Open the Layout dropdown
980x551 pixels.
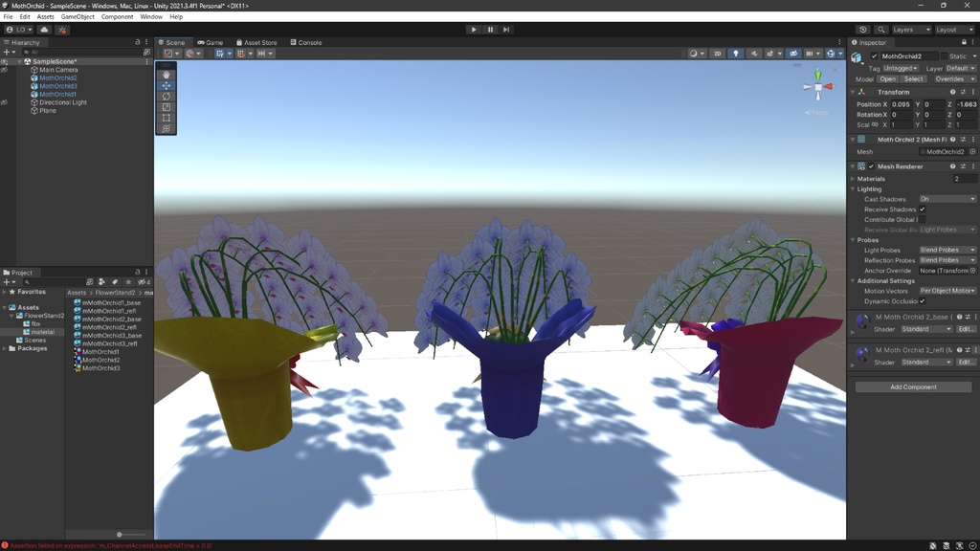click(954, 30)
